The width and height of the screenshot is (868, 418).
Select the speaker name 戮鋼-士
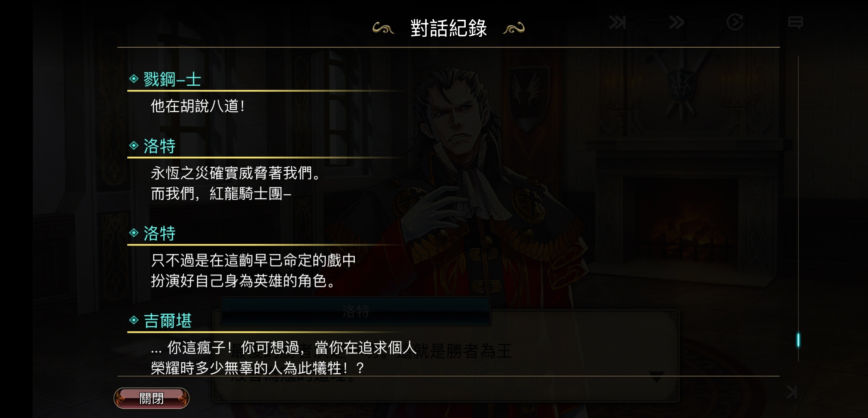tap(173, 79)
